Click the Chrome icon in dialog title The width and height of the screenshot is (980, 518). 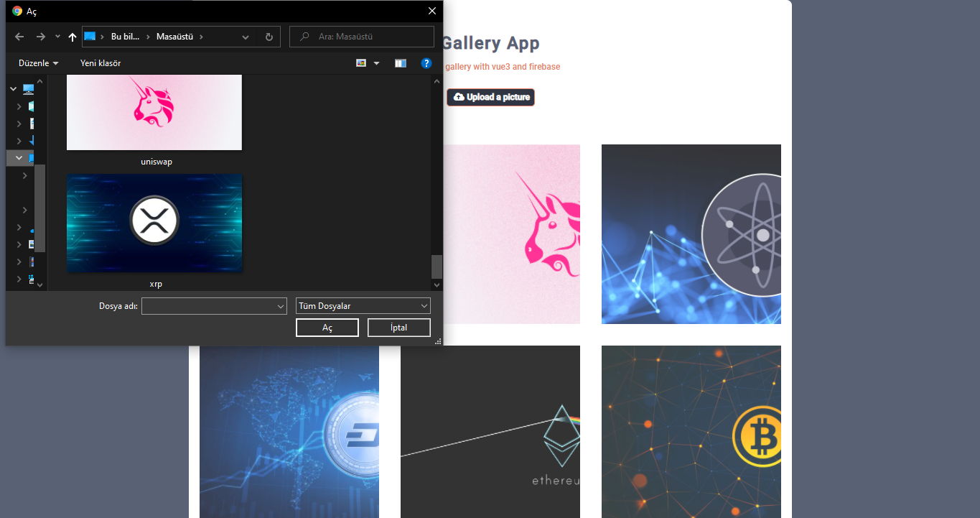(x=17, y=11)
